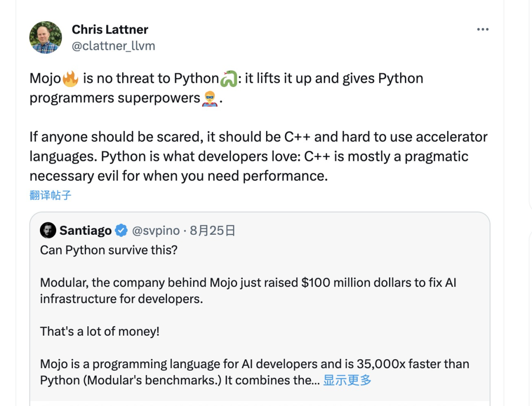Translate the post via 翻译帖子

pos(50,195)
